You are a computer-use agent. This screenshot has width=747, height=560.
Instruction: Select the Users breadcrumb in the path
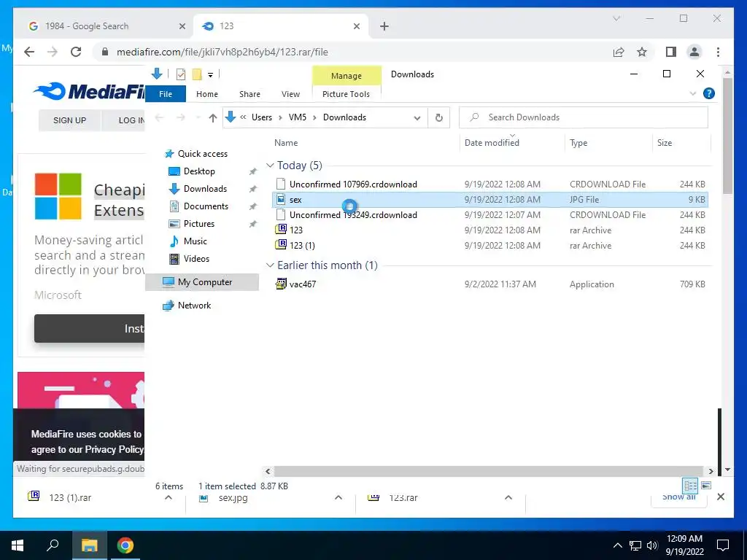(262, 117)
